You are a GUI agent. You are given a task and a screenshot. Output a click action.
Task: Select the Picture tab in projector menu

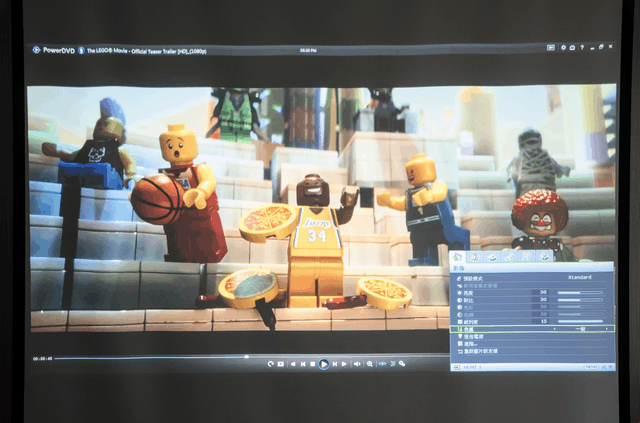tap(458, 256)
